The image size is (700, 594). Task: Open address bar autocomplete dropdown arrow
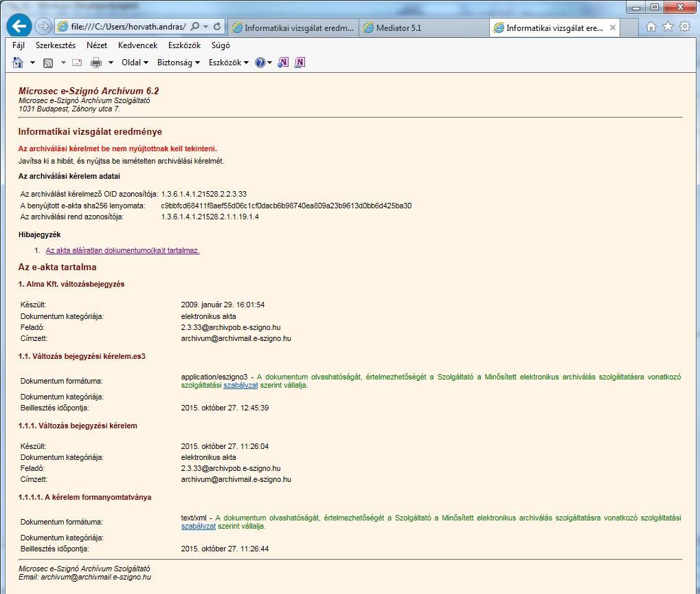pos(206,27)
